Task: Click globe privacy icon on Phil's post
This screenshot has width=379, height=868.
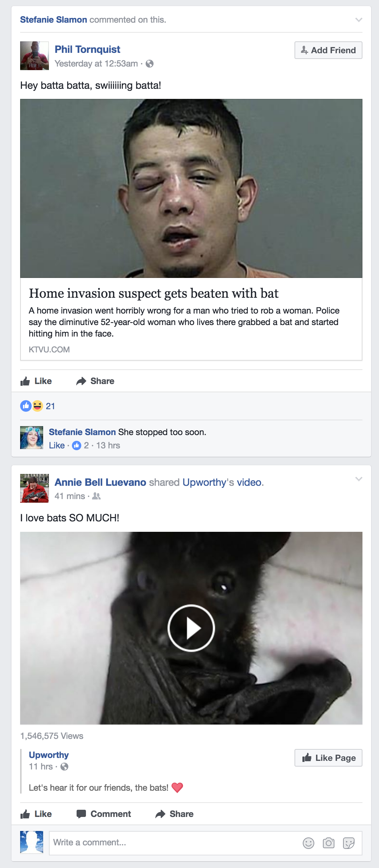Action: (150, 64)
